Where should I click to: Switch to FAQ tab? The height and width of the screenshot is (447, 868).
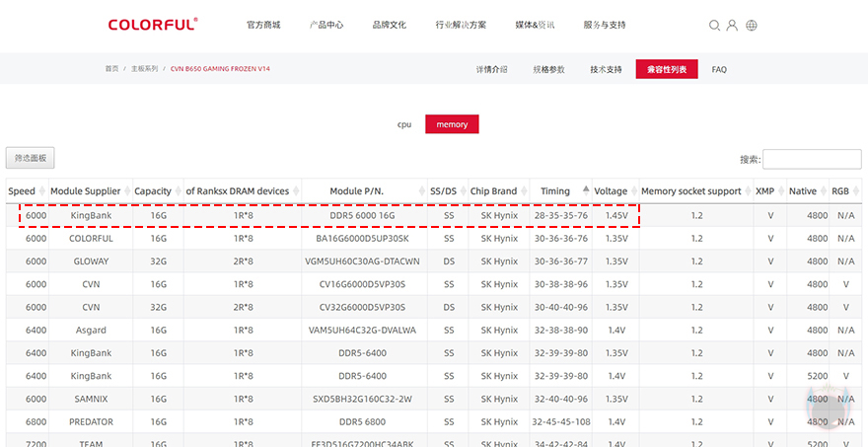point(719,69)
